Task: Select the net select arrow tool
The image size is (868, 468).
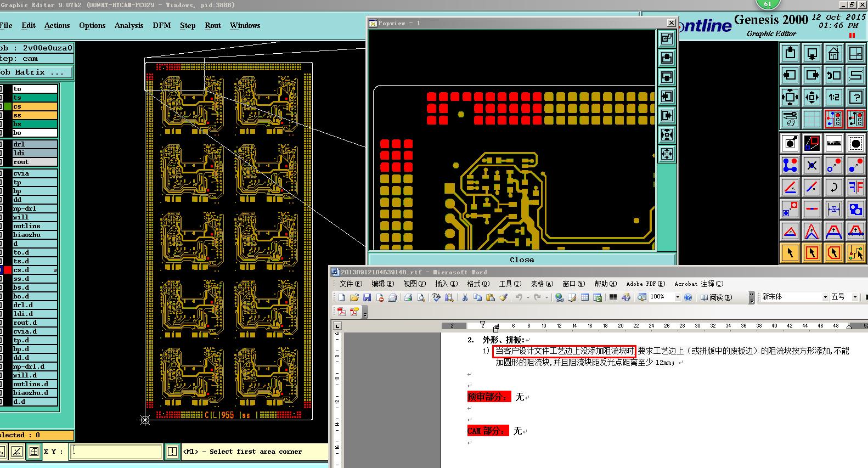Action: [855, 253]
